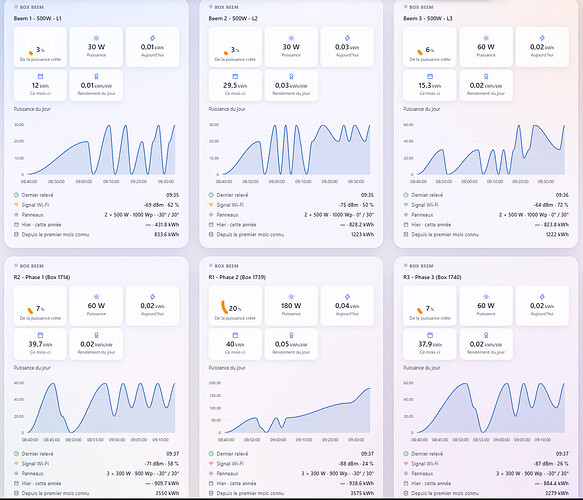Click the calendar icon above 29,5 kWh
The height and width of the screenshot is (500, 583).
coord(235,76)
